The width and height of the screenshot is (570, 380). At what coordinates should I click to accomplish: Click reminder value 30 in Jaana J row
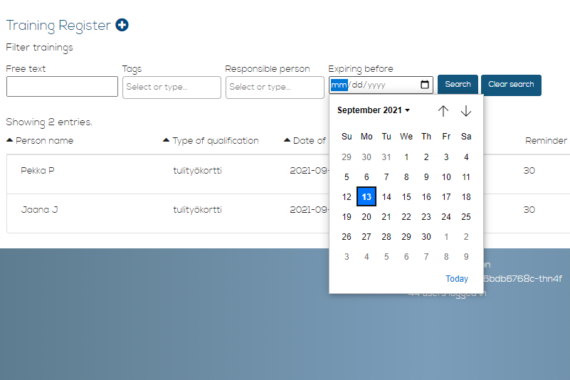click(529, 210)
